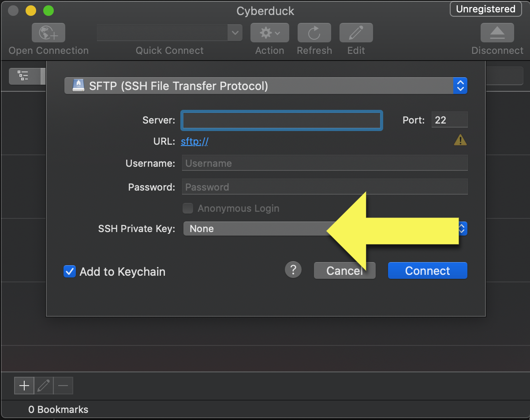Close the Cyberduck window

click(13, 11)
